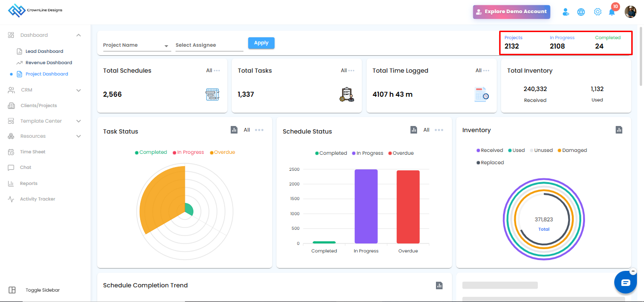Open the language globe icon
The height and width of the screenshot is (302, 644).
581,12
